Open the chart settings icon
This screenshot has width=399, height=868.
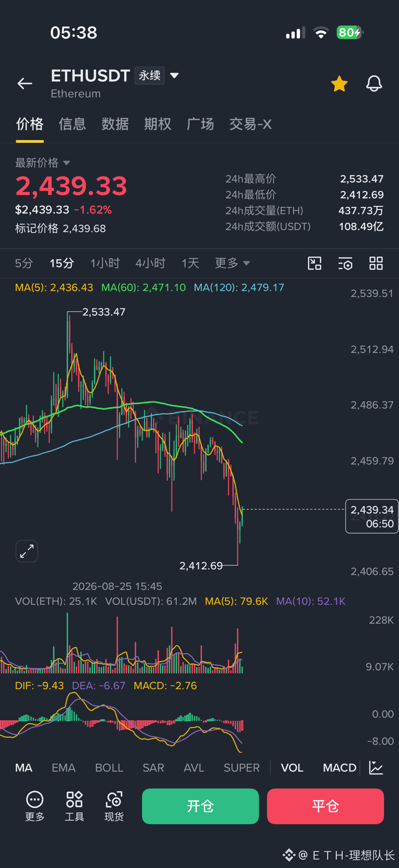tap(346, 263)
